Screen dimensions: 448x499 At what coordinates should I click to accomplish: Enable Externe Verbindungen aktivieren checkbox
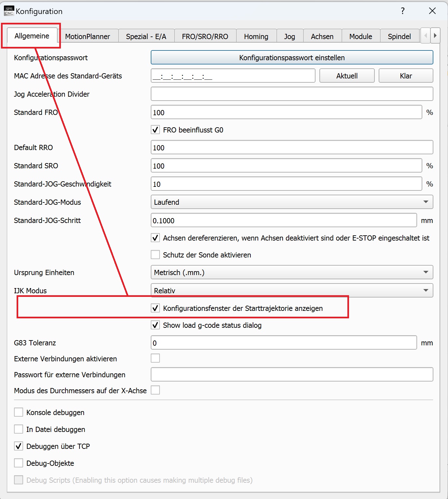(155, 358)
